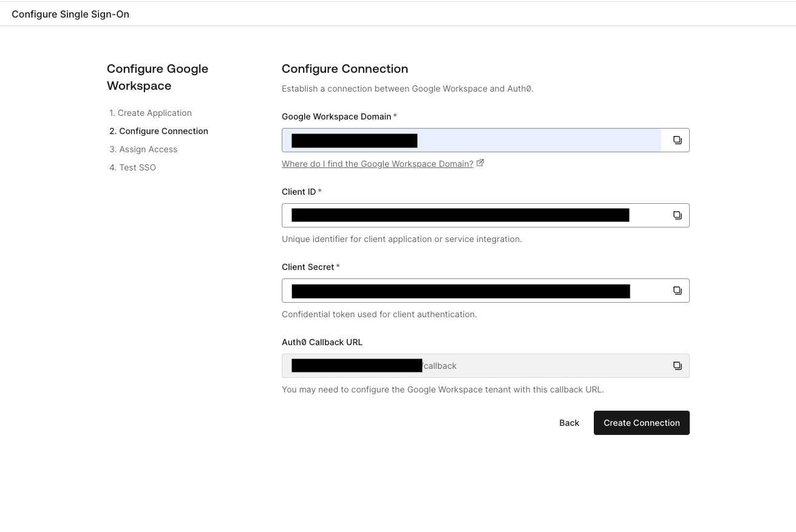Click the Create Connection button
796x532 pixels.
click(642, 423)
